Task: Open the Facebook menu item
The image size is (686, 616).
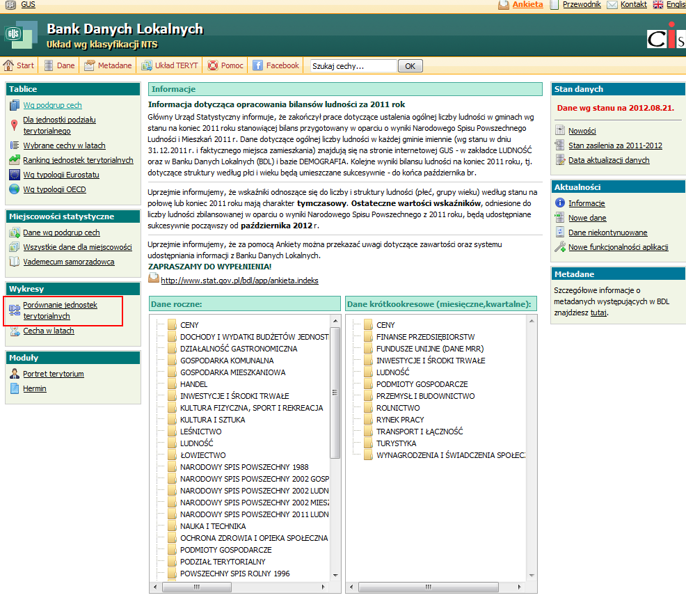Action: click(276, 65)
